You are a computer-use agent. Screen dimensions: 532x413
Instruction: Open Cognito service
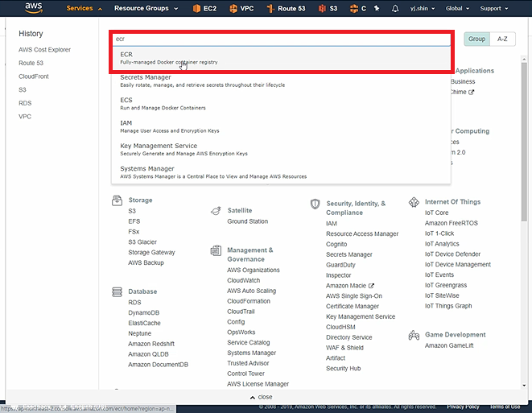tap(336, 245)
